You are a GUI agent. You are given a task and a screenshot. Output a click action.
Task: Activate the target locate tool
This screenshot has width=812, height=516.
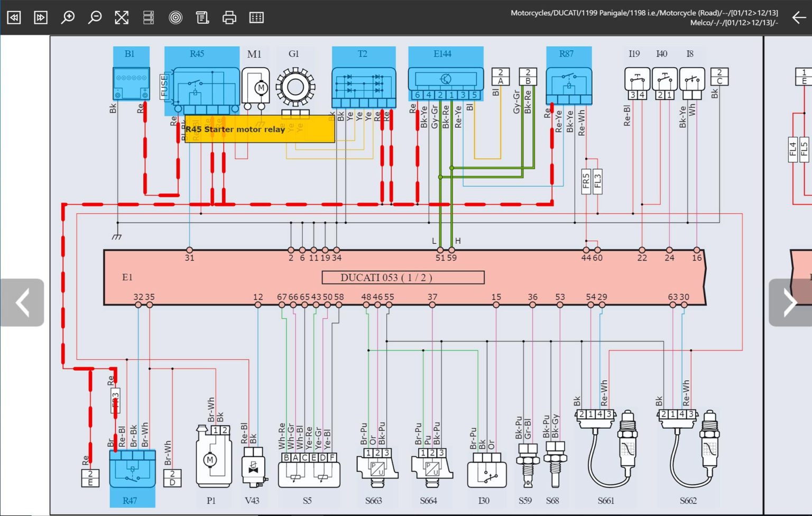176,17
